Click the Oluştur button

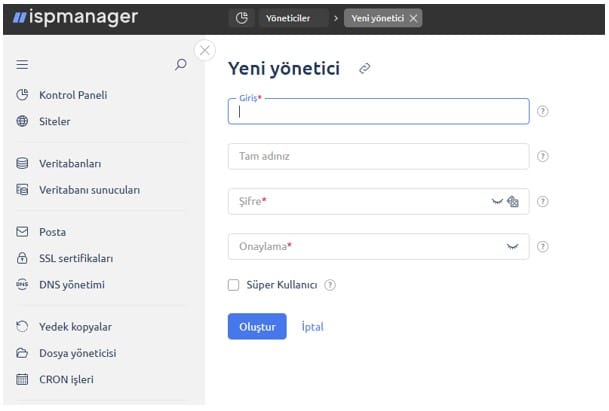pyautogui.click(x=257, y=327)
